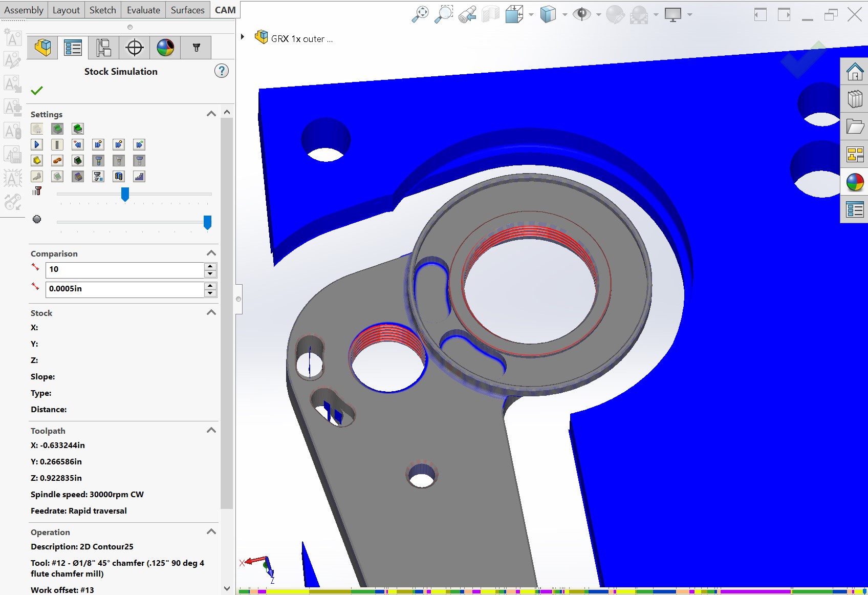Switch to the Evaluate tab
The image size is (868, 595).
point(143,10)
